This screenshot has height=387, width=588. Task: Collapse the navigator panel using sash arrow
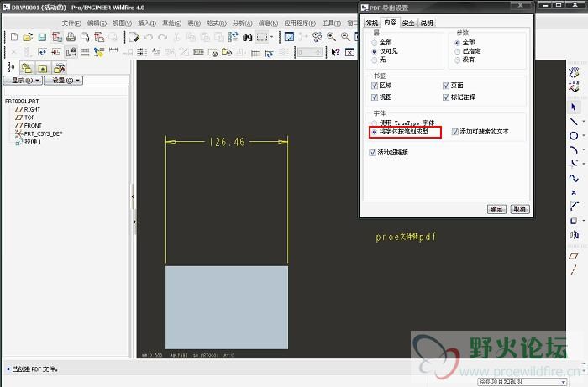click(x=133, y=196)
